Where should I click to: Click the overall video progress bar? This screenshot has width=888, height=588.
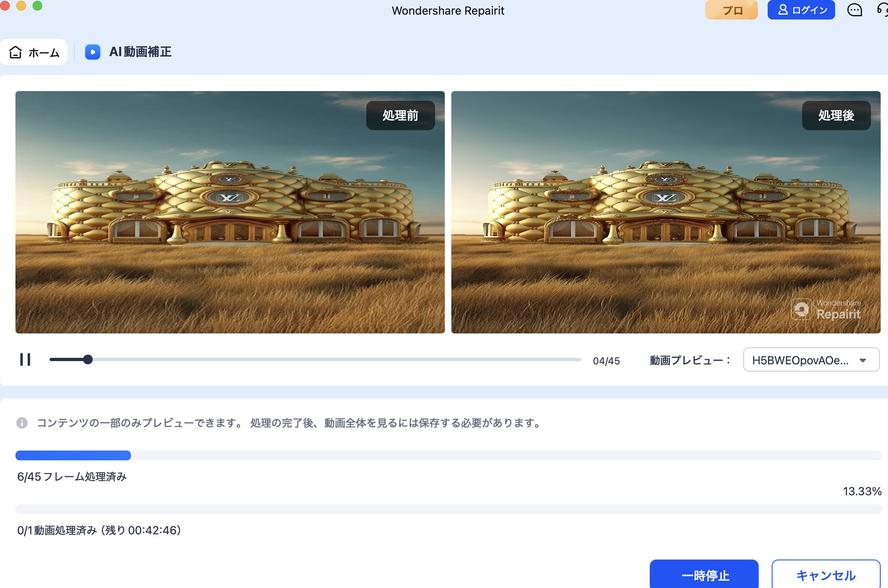pyautogui.click(x=448, y=509)
